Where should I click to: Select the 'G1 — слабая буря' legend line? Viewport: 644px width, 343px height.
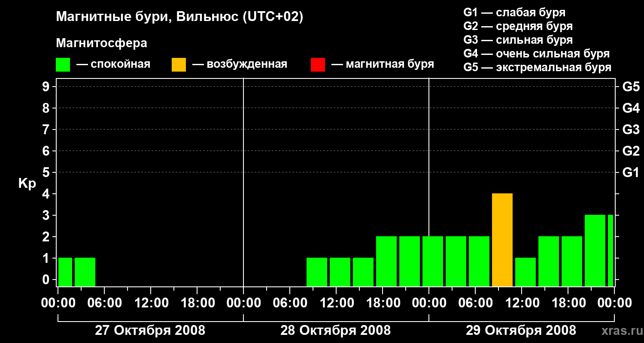coord(514,12)
